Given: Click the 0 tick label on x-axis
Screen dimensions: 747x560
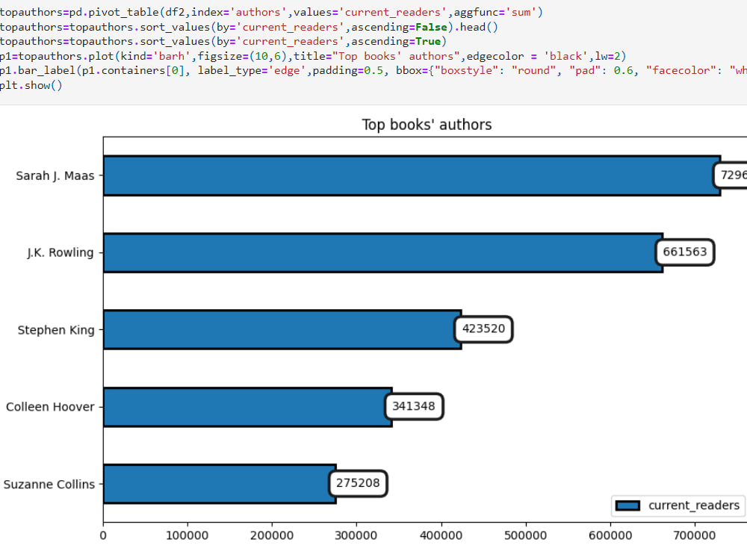Looking at the screenshot, I should 102,535.
